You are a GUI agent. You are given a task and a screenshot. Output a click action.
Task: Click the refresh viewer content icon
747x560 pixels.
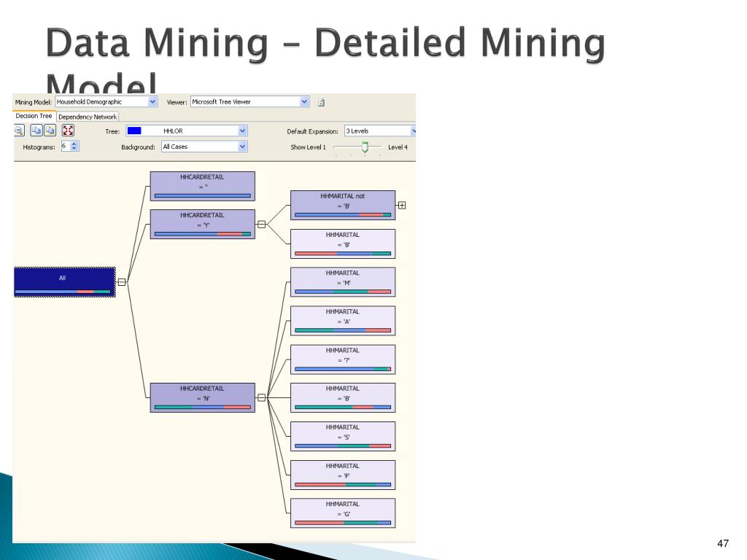click(321, 102)
